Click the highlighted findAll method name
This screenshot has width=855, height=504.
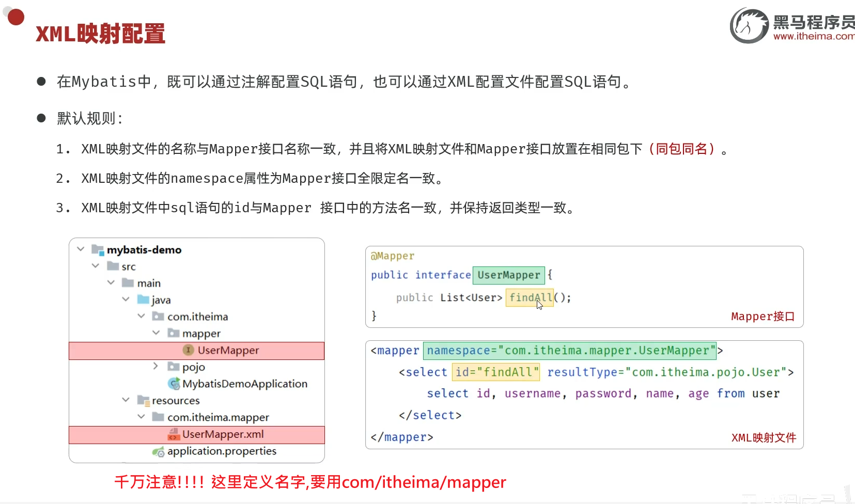coord(530,297)
